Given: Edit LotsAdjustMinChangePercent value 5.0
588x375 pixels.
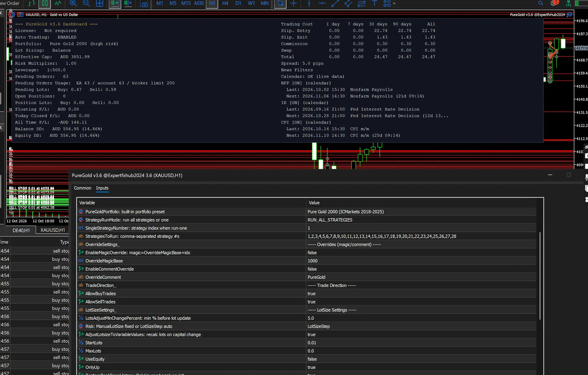Looking at the screenshot, I should click(x=421, y=318).
